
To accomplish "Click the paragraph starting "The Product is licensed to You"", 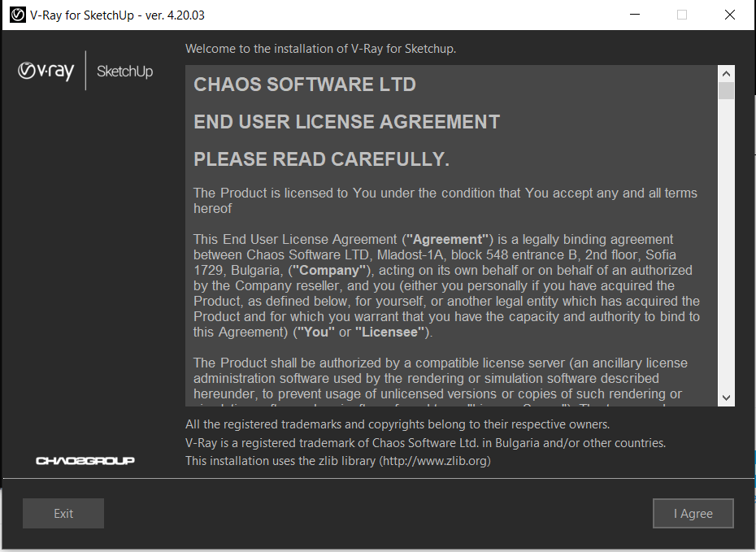I will pos(445,201).
